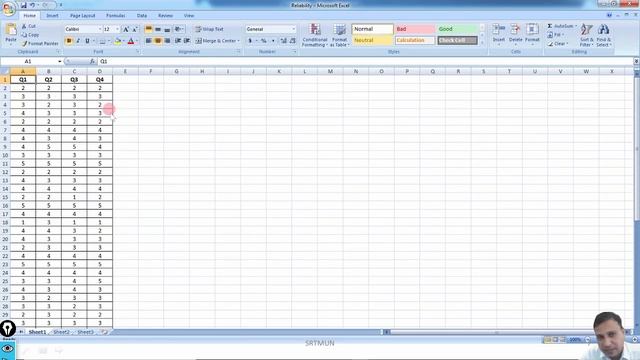The width and height of the screenshot is (640, 360).
Task: Open the text orientation dropdown
Action: (179, 29)
